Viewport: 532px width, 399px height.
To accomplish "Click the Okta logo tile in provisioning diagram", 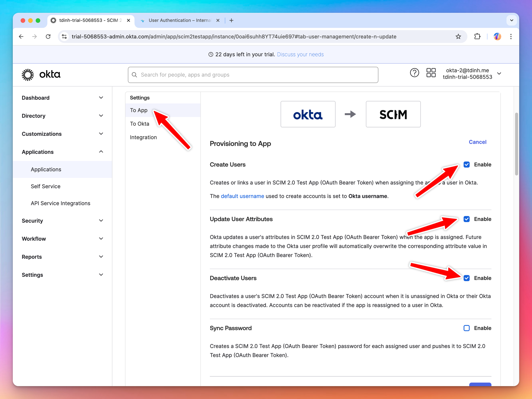I will click(308, 114).
